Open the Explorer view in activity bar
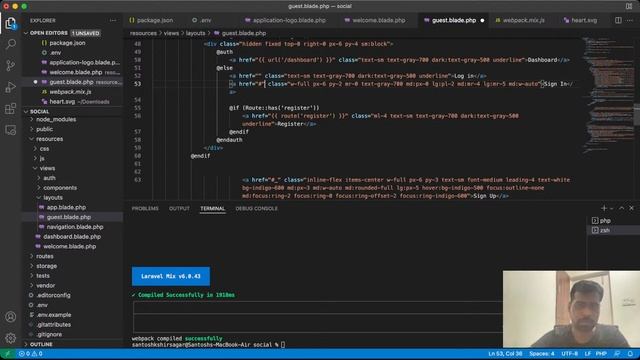 [x=11, y=23]
